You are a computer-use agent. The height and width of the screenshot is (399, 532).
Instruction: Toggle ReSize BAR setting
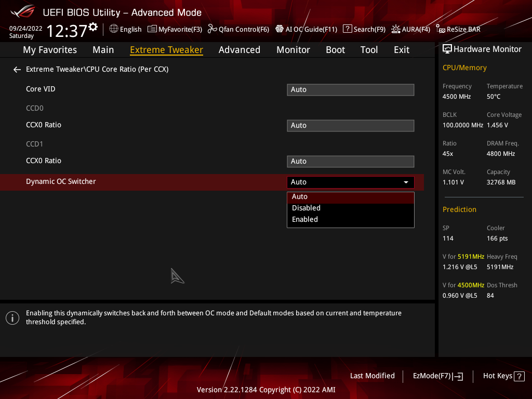(458, 29)
